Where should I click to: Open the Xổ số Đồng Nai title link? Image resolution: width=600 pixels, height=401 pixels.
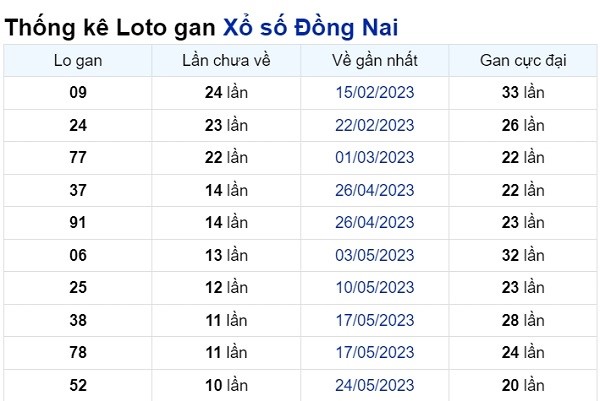click(310, 28)
